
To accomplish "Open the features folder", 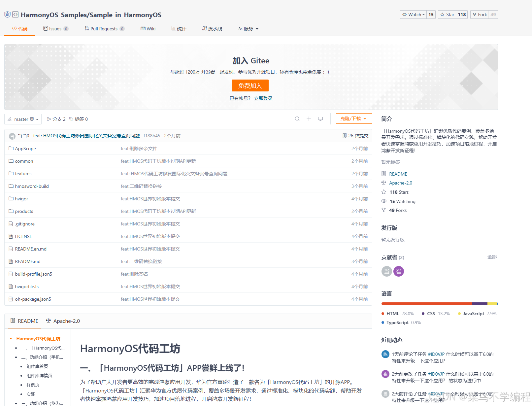I will point(23,174).
